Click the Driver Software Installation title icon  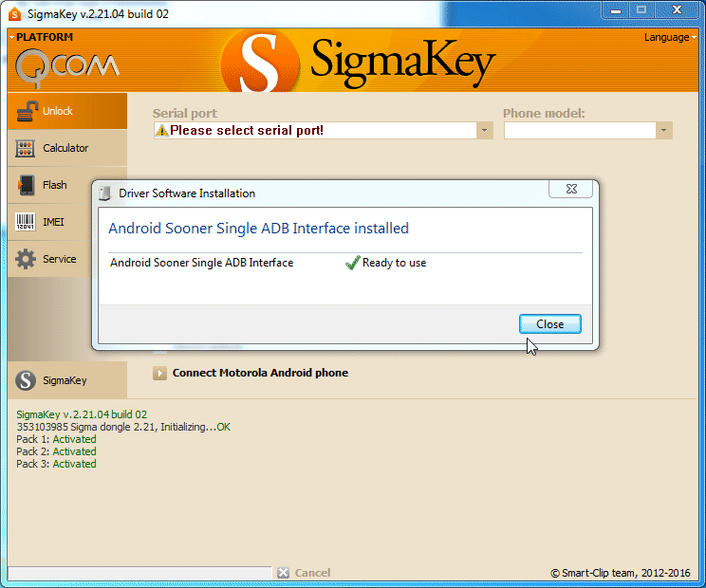click(x=105, y=193)
